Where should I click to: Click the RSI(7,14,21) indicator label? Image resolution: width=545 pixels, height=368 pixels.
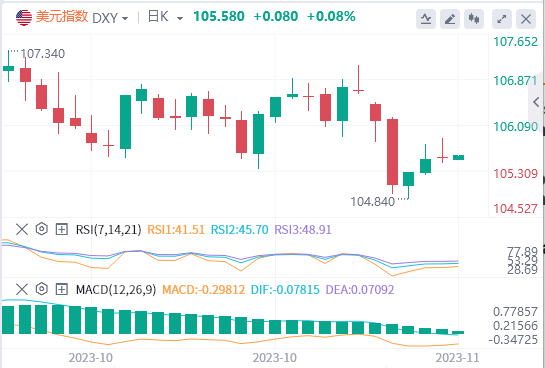click(108, 230)
